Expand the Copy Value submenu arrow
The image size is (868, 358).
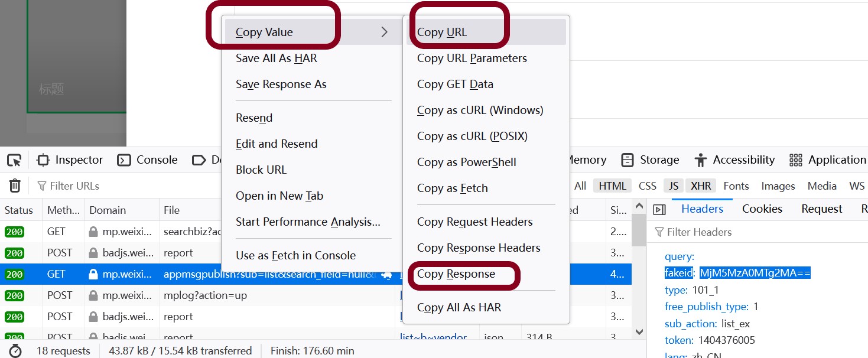384,32
